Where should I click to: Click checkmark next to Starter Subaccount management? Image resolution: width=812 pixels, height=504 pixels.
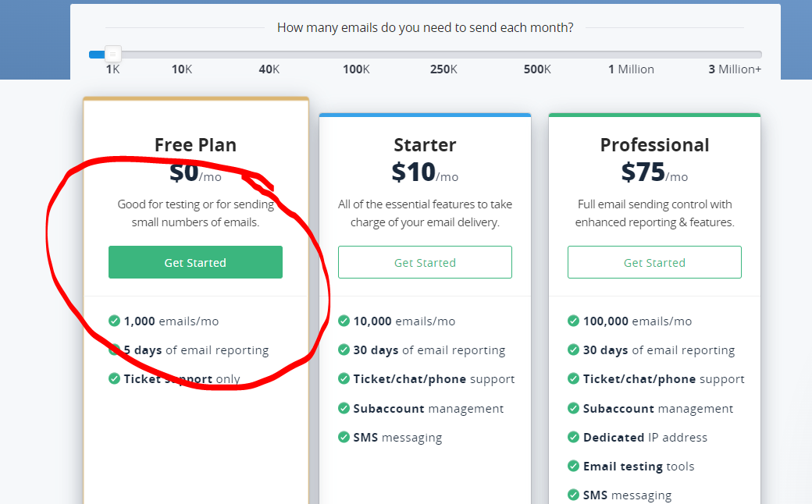(344, 408)
